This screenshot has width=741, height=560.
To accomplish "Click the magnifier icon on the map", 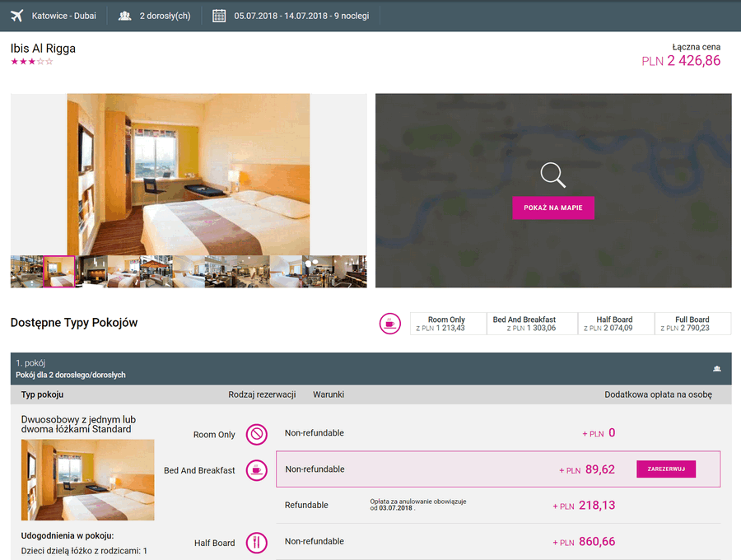I will (x=553, y=175).
